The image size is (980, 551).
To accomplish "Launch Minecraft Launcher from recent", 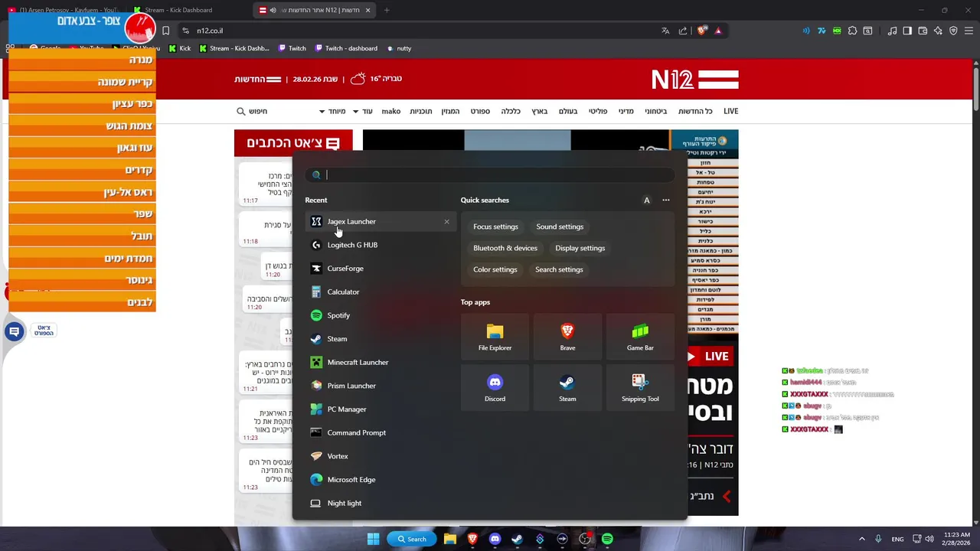I will pyautogui.click(x=381, y=362).
